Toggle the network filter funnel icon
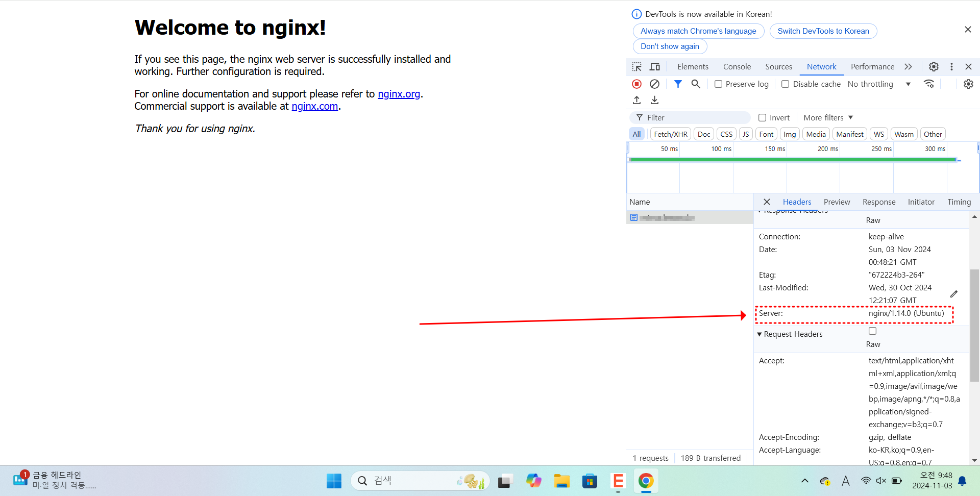This screenshot has height=496, width=980. 678,84
